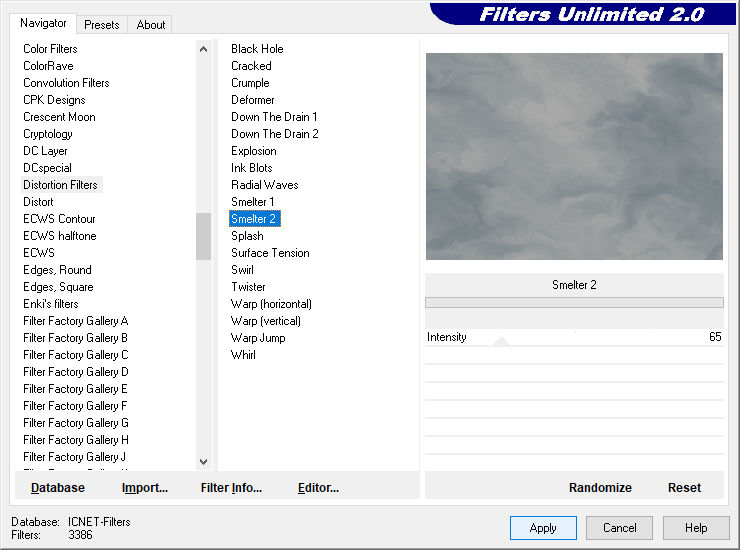The width and height of the screenshot is (740, 550).
Task: Choose the Cracked filter
Action: [251, 66]
